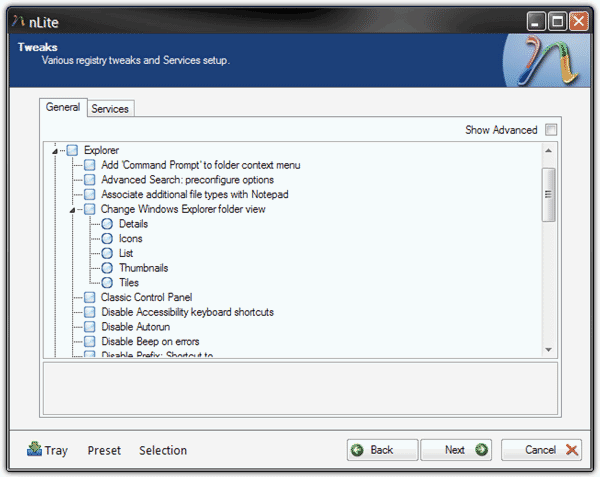Screen dimensions: 600x477
Task: Check 'Classic Control Panel' tweak
Action: 91,297
